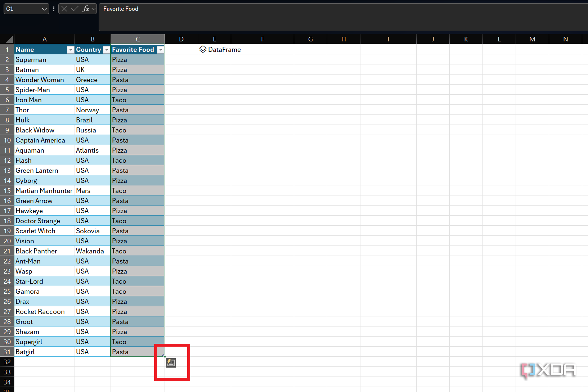The width and height of the screenshot is (588, 392).
Task: Select column C header
Action: 138,39
